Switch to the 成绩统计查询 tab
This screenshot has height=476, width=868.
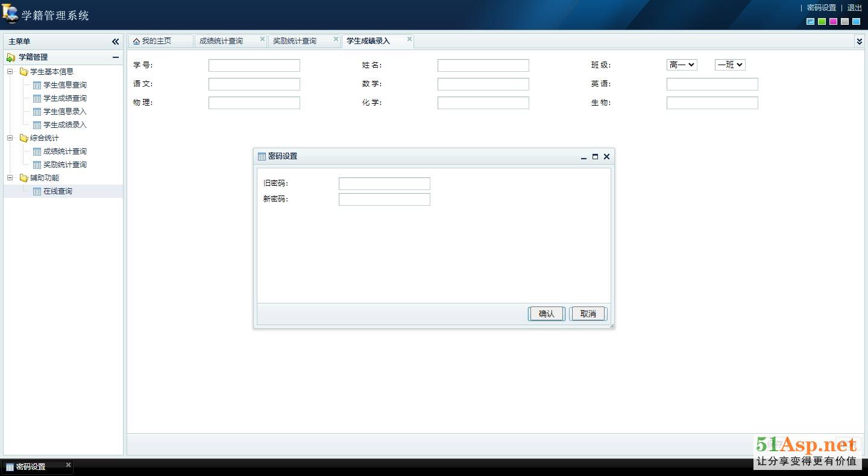pyautogui.click(x=221, y=41)
